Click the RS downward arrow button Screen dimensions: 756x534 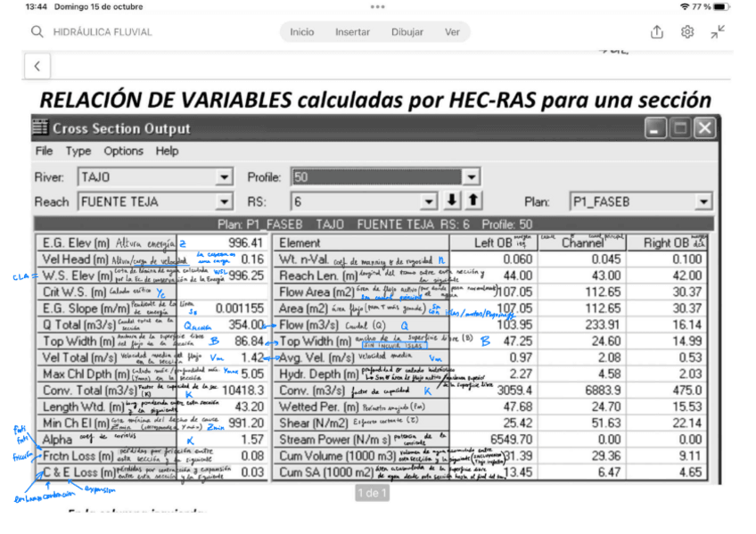click(452, 201)
